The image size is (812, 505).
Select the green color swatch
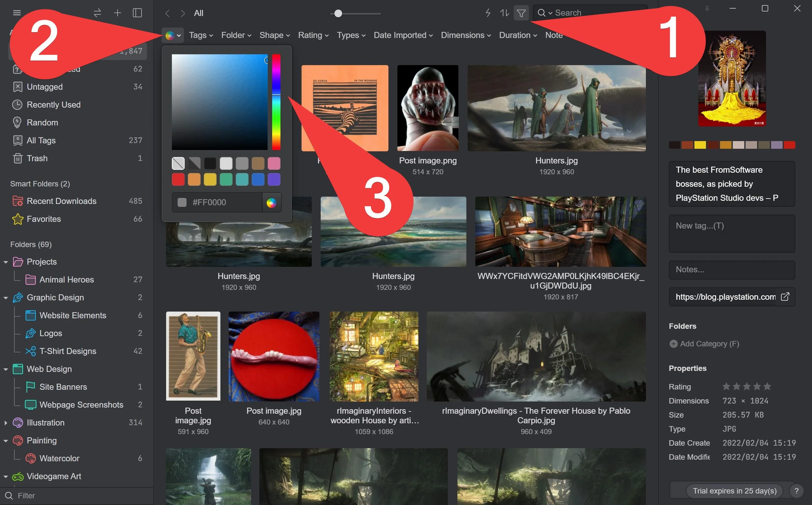click(x=226, y=179)
